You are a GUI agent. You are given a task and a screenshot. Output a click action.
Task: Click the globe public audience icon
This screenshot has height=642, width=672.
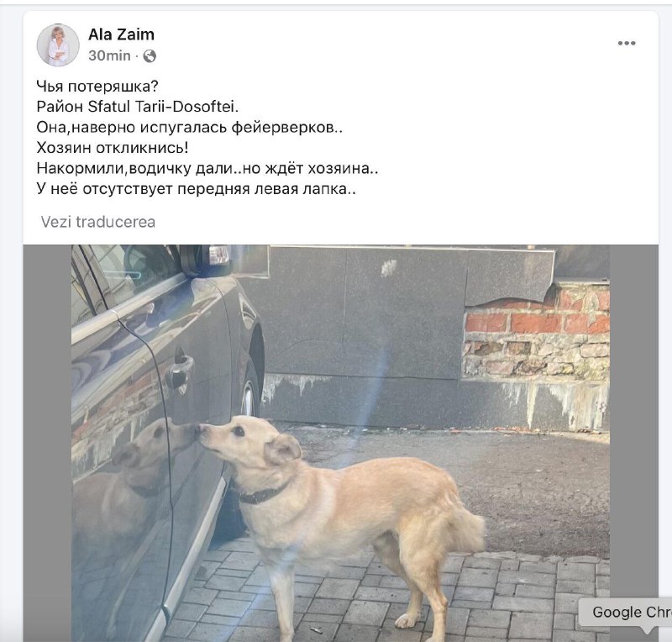pos(150,56)
